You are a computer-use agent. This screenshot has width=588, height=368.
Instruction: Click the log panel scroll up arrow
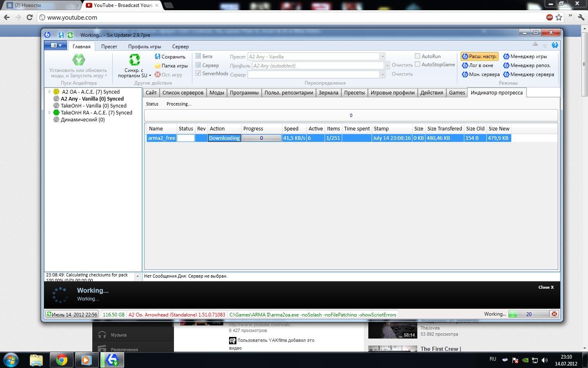(138, 276)
